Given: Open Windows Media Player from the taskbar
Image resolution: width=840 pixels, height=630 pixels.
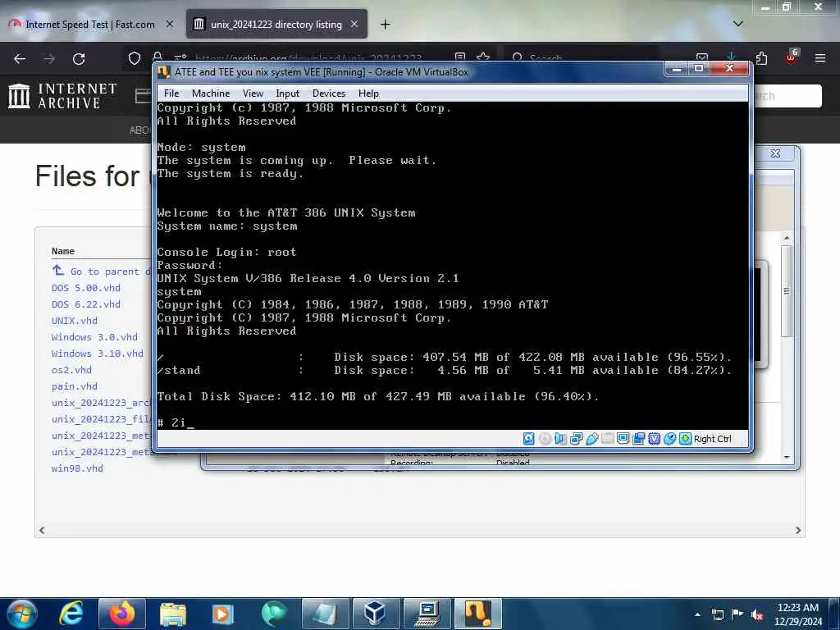Looking at the screenshot, I should (223, 614).
